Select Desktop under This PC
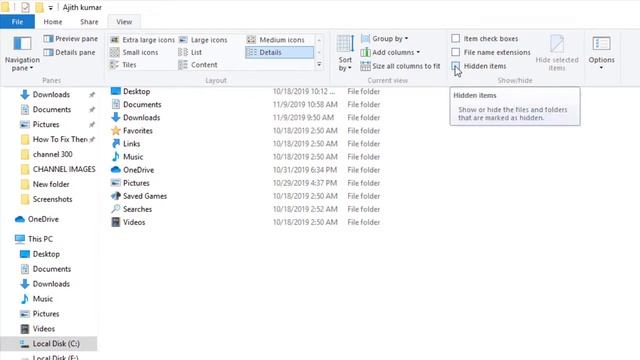Image resolution: width=640 pixels, height=360 pixels. click(46, 254)
